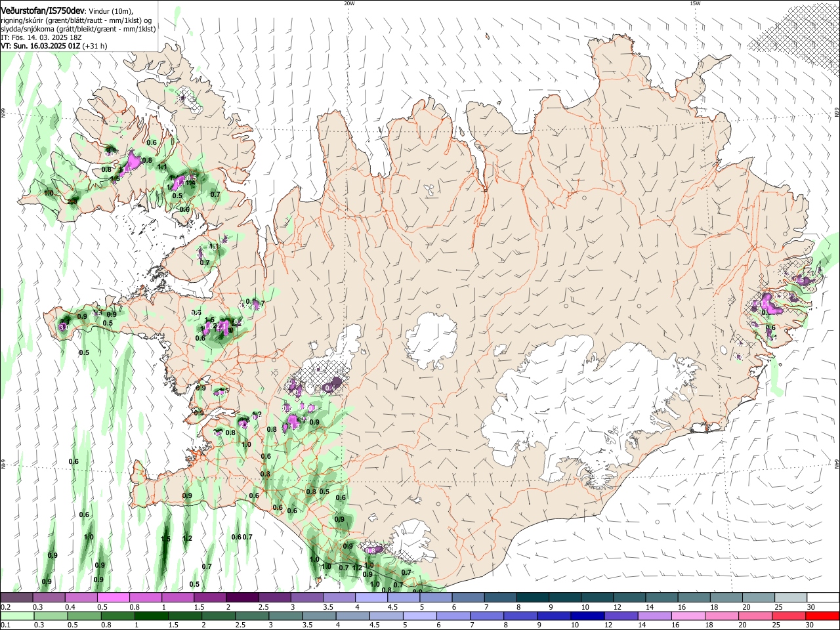The height and width of the screenshot is (630, 840).
Task: Click the pale grey 25–30 swatch in upper legend bar
Action: [790, 598]
